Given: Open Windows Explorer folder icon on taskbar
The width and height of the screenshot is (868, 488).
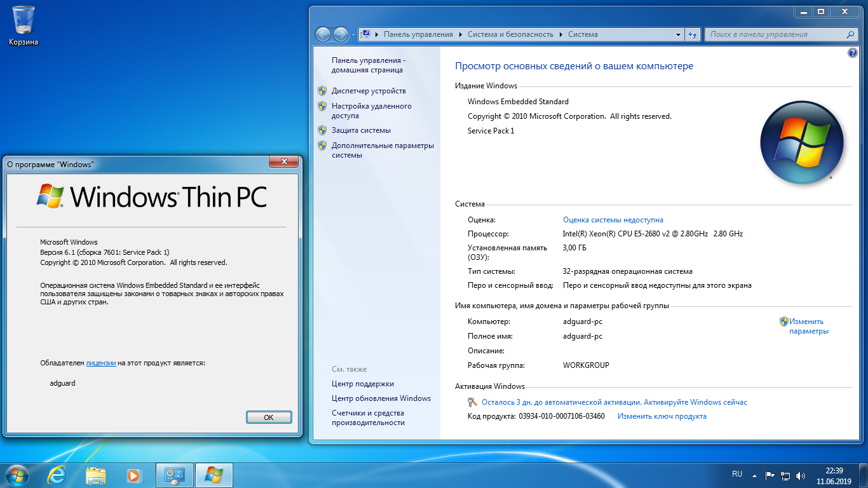Looking at the screenshot, I should (96, 475).
